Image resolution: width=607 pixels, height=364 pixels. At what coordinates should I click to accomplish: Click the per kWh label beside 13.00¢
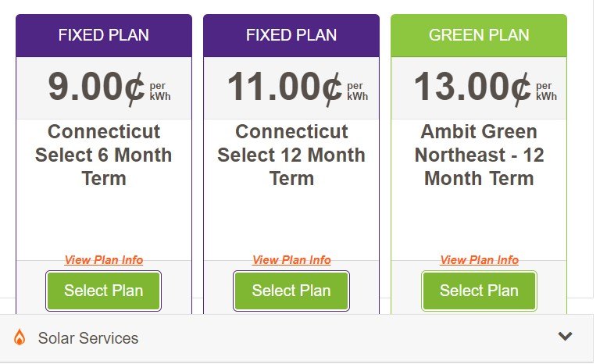(546, 91)
